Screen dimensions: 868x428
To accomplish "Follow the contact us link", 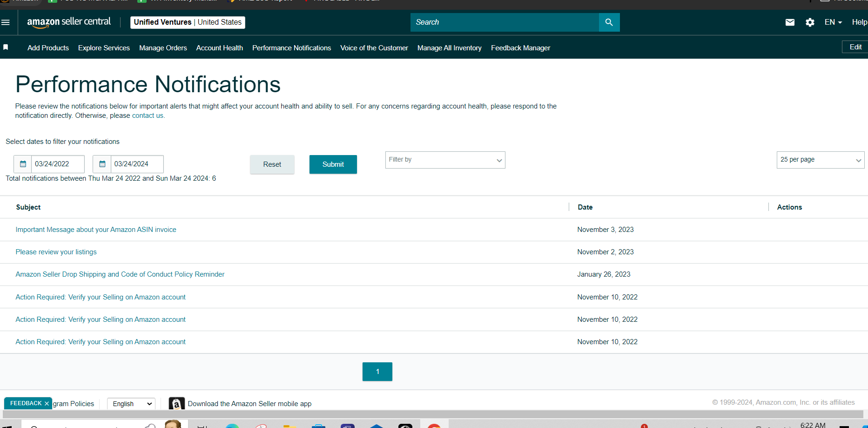I will [148, 115].
